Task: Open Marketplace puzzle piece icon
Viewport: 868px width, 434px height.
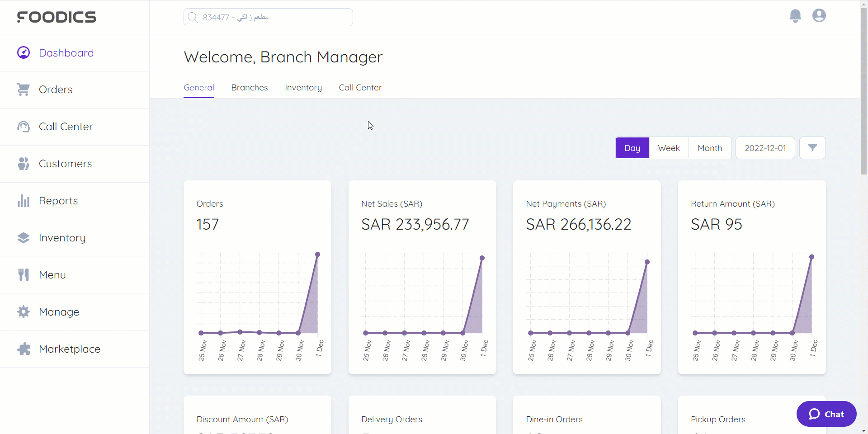Action: click(24, 349)
